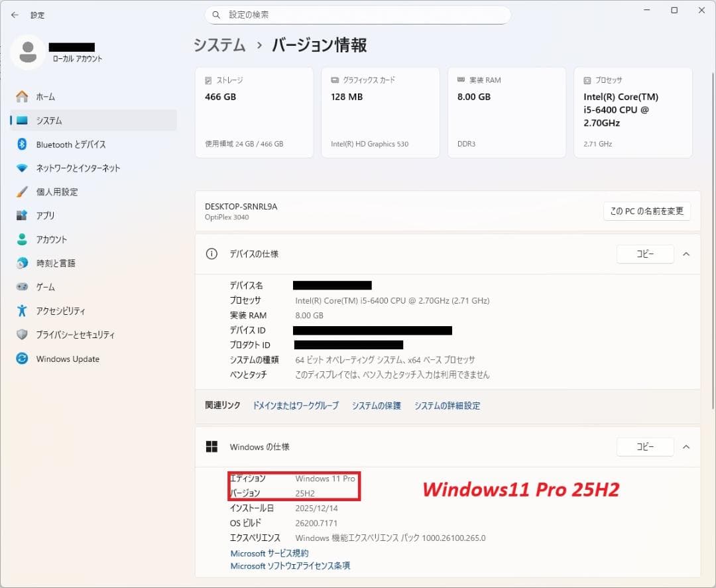Click the システム breadcrumb in the page title
The width and height of the screenshot is (716, 588).
coord(219,45)
